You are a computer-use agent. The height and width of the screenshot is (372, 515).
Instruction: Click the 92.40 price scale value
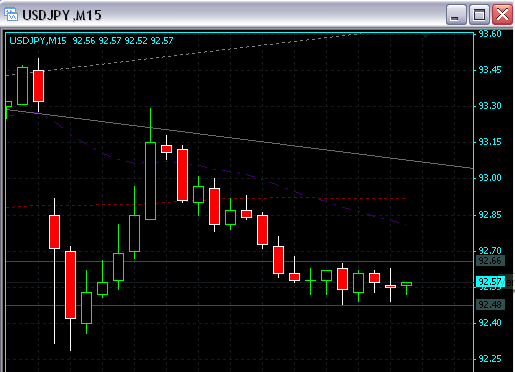point(490,323)
